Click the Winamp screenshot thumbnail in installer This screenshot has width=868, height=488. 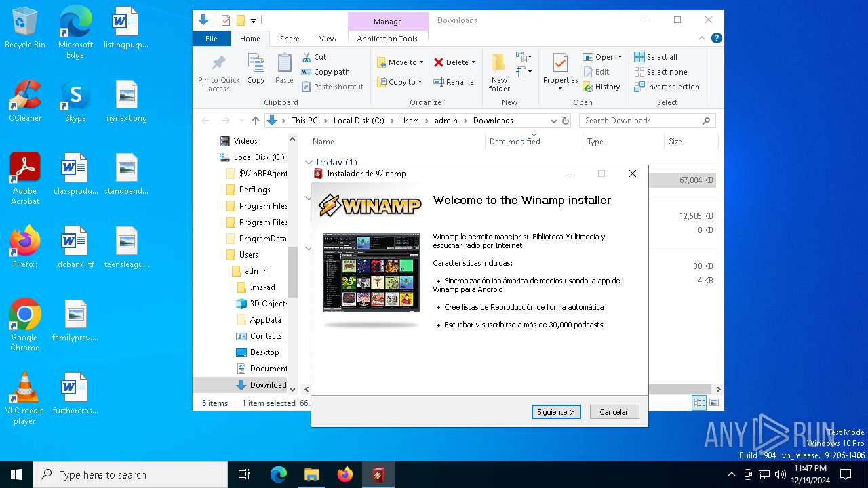coord(371,272)
